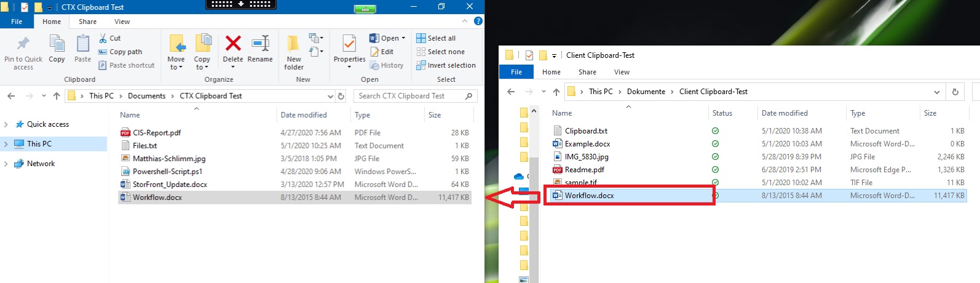Expand Network tree node
This screenshot has width=980, height=283.
(x=6, y=164)
